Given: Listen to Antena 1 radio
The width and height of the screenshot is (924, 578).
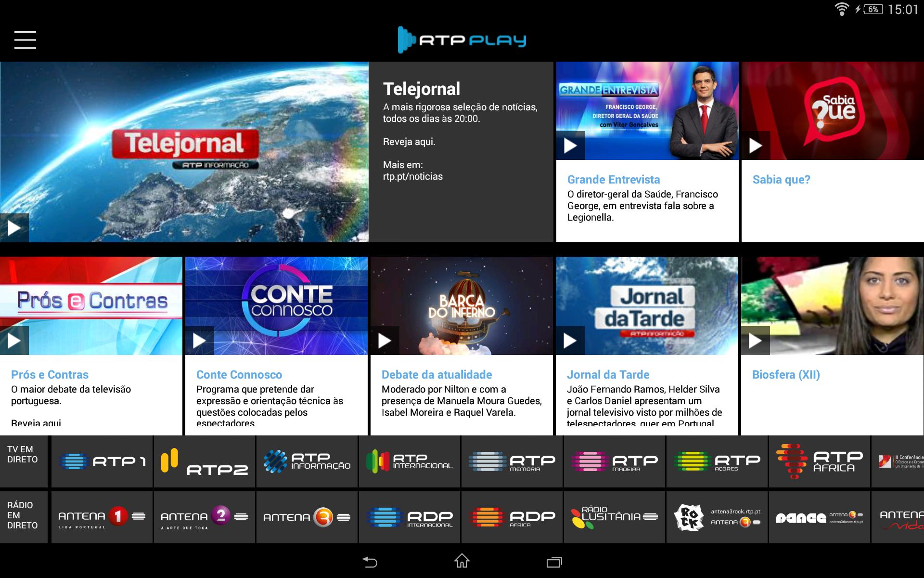Looking at the screenshot, I should click(102, 517).
